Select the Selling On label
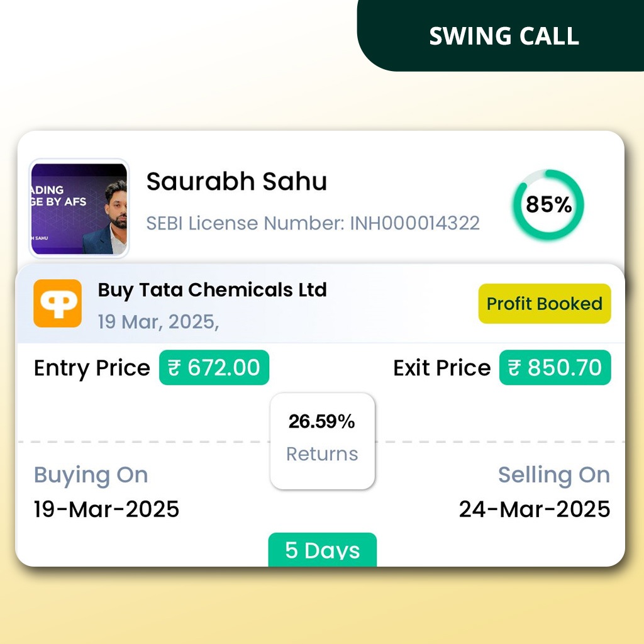Image resolution: width=644 pixels, height=644 pixels. click(554, 475)
